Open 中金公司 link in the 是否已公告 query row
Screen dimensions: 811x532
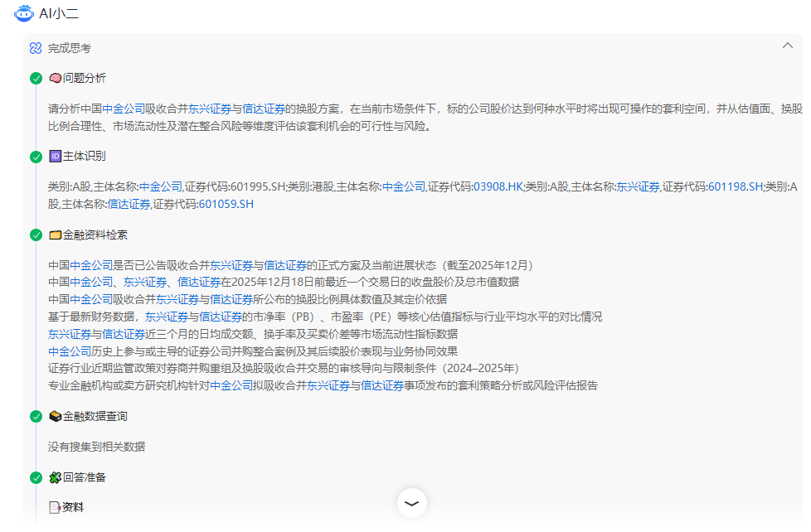(x=91, y=265)
